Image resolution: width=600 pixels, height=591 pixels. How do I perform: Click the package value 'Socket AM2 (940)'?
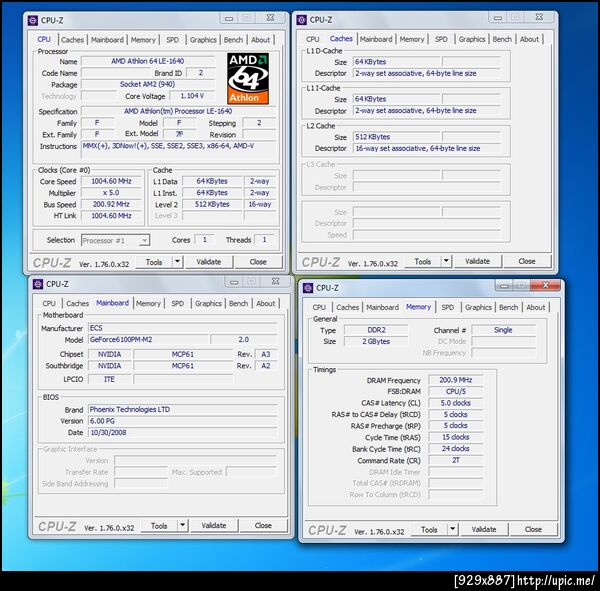point(148,84)
